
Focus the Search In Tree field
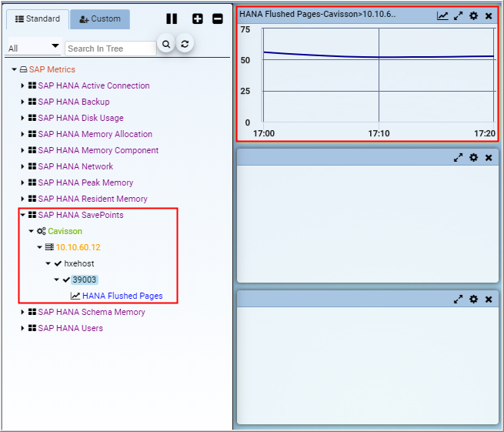(x=110, y=49)
